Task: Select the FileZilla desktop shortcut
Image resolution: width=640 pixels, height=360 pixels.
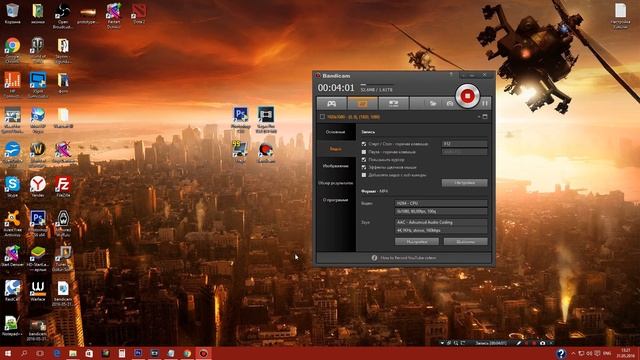Action: pyautogui.click(x=63, y=187)
